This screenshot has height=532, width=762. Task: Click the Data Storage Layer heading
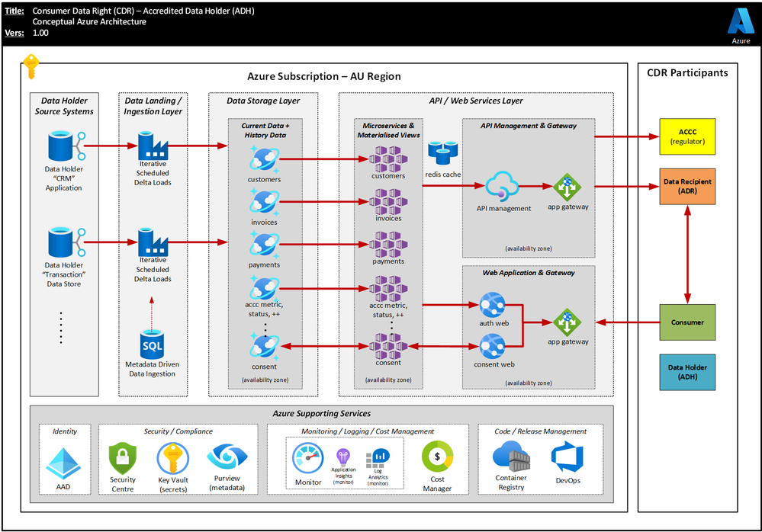(263, 101)
